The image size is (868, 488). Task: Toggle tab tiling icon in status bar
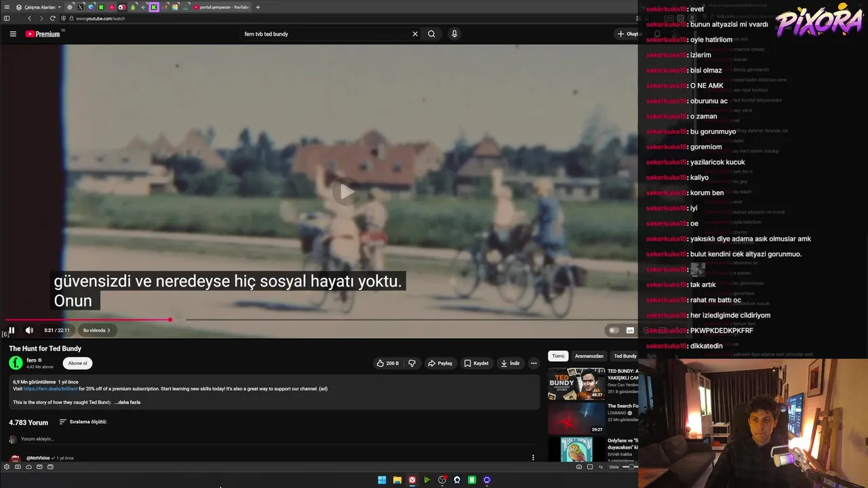click(x=590, y=467)
